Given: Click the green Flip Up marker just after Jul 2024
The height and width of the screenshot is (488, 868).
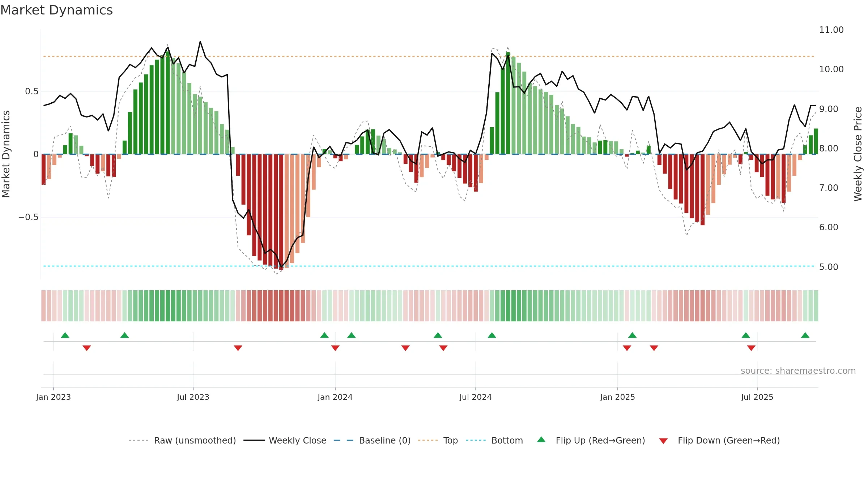Looking at the screenshot, I should (x=492, y=335).
